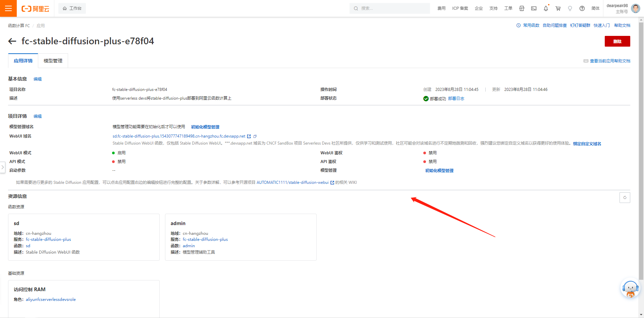Open the 费用 menu

(441, 8)
